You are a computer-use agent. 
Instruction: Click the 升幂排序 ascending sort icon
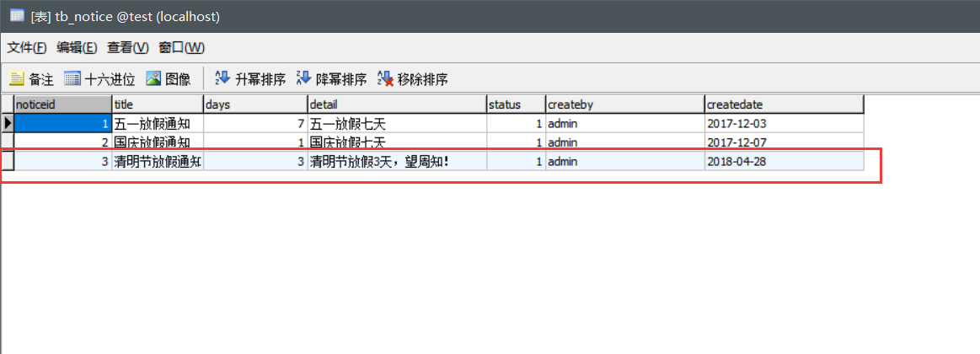[x=222, y=78]
